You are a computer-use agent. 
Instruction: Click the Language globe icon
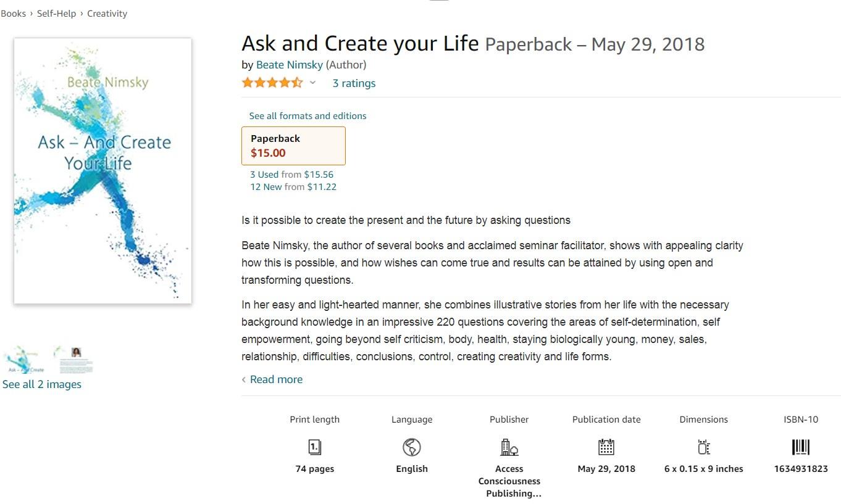coord(411,447)
